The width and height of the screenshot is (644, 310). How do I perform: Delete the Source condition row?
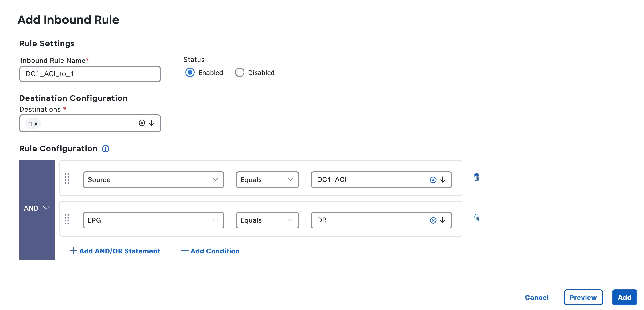476,177
